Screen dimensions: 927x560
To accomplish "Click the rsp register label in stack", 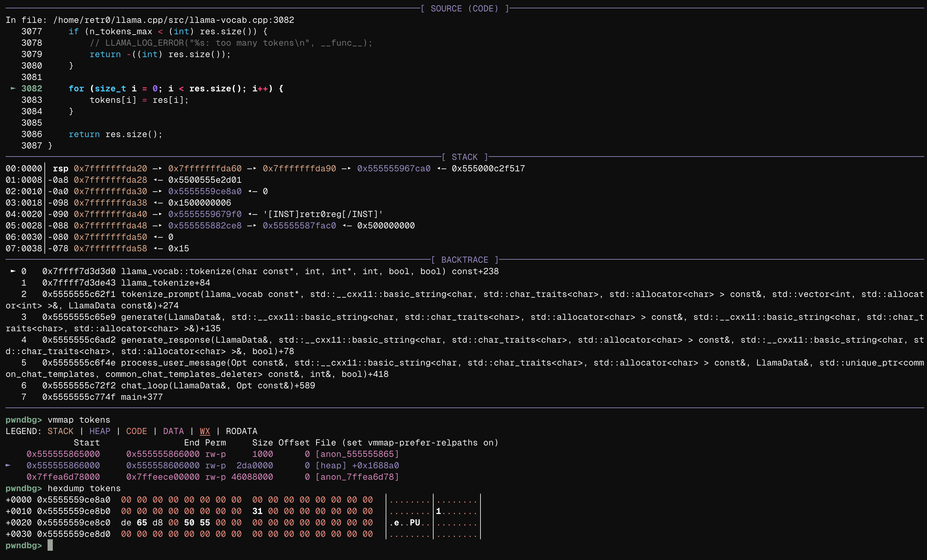I will [60, 169].
